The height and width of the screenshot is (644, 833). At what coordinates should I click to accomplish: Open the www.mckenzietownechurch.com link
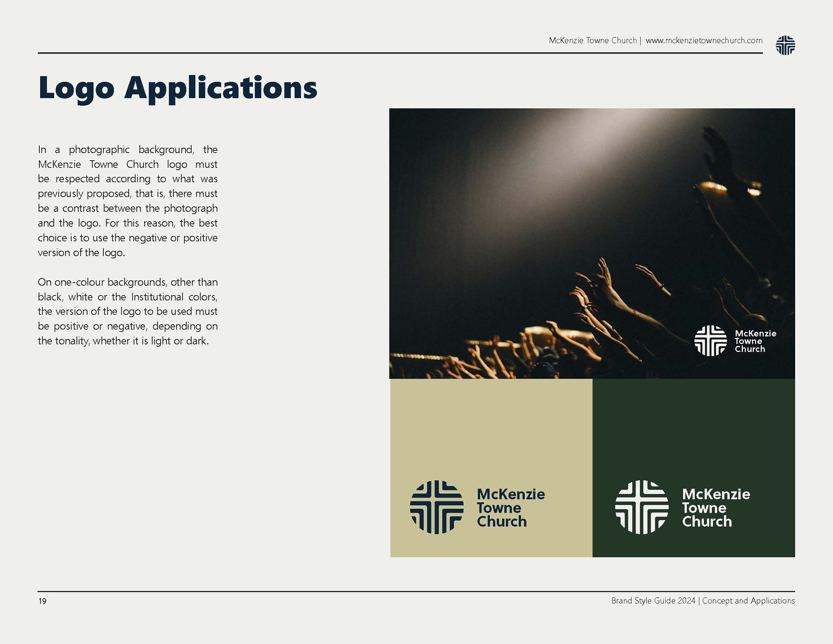(x=704, y=40)
